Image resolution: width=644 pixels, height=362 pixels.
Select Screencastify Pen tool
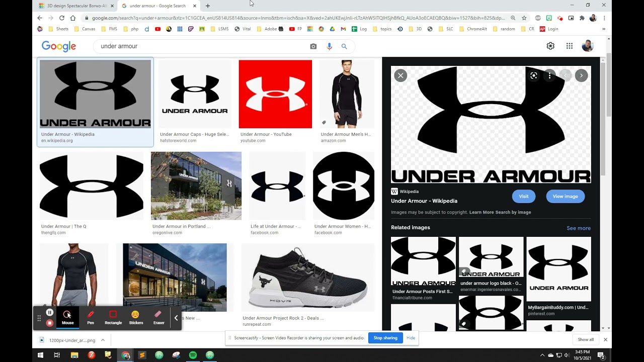[91, 318]
